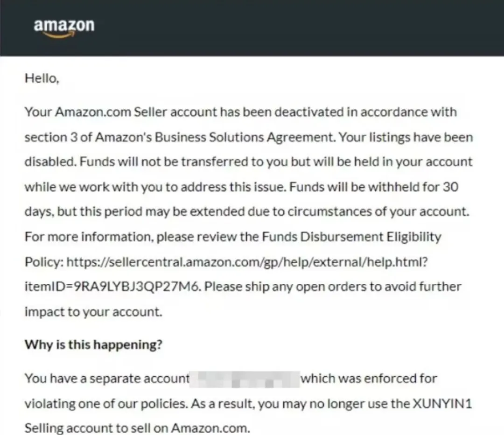Click the 'Funds Disbursement Eligibility' text
Screen dimensions: 504x435
[352, 237]
